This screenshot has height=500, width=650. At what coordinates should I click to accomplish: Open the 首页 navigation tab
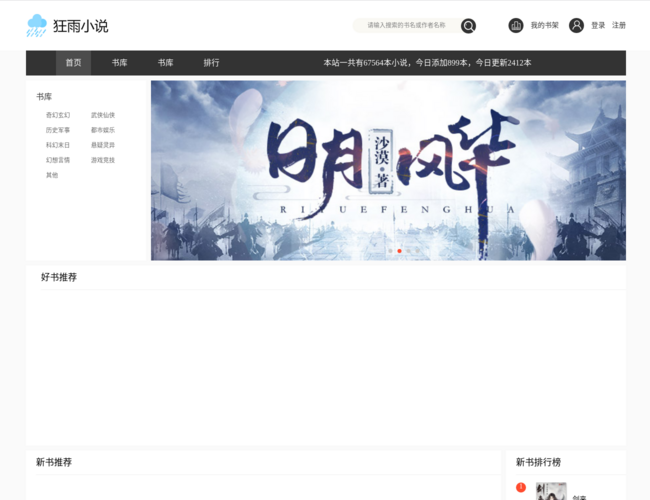(73, 63)
